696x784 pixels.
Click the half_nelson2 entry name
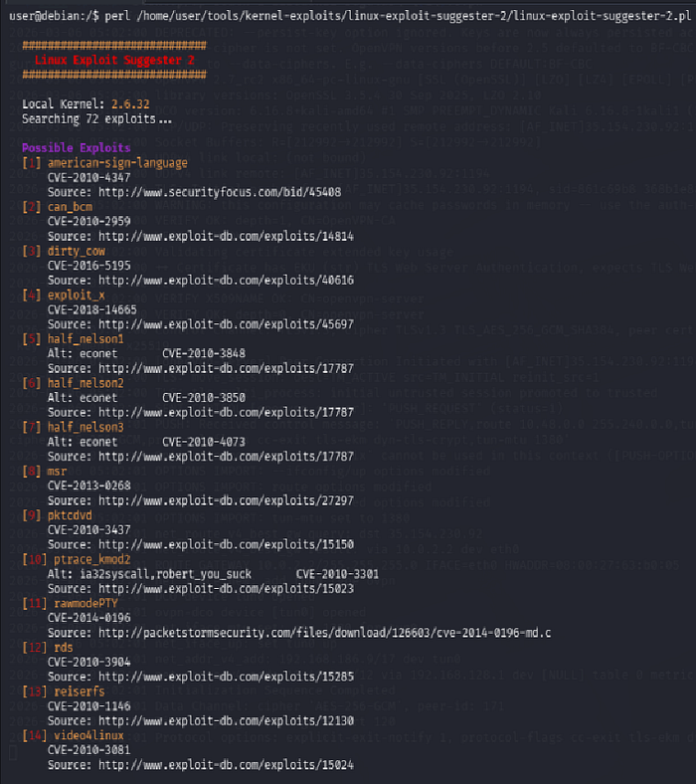click(x=86, y=383)
